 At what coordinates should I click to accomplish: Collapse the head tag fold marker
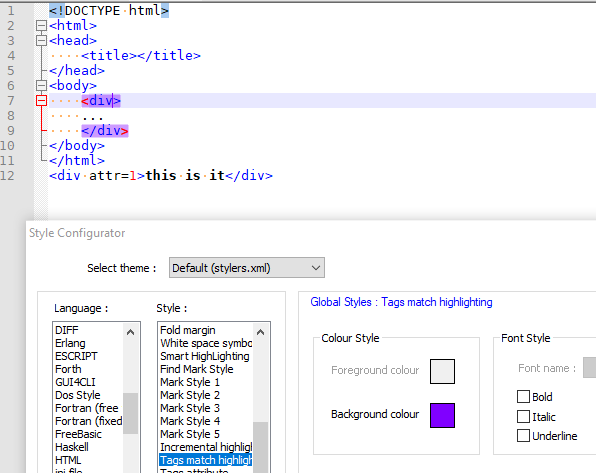click(x=41, y=40)
